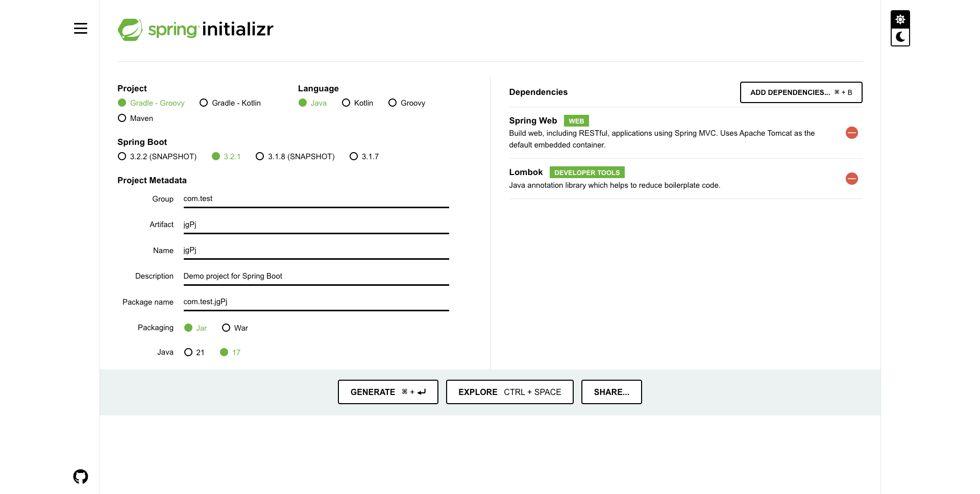Choose Kotlin as the language
Screen dimensions: 980x494
point(357,103)
